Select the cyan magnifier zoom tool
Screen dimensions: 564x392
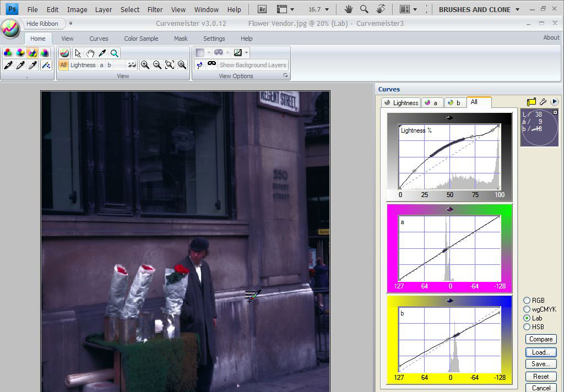[x=115, y=53]
